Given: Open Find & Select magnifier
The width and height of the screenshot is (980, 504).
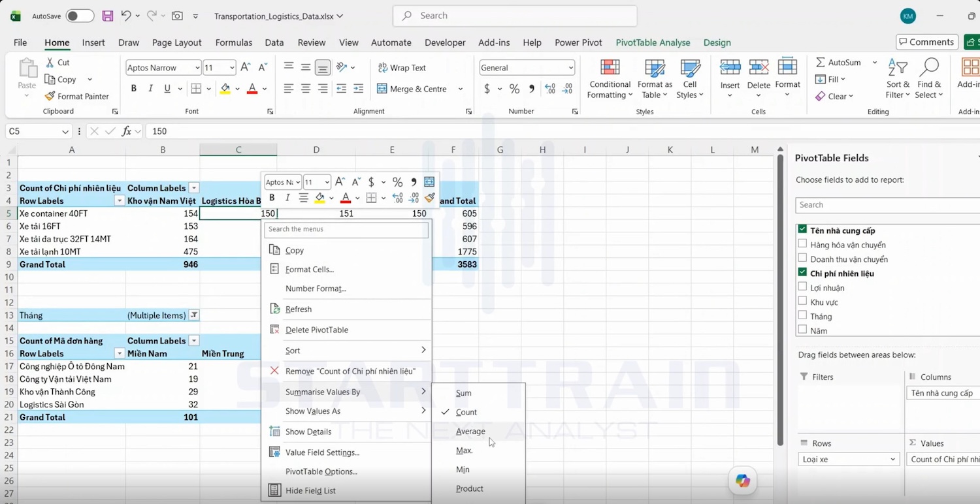Looking at the screenshot, I should pos(929,79).
